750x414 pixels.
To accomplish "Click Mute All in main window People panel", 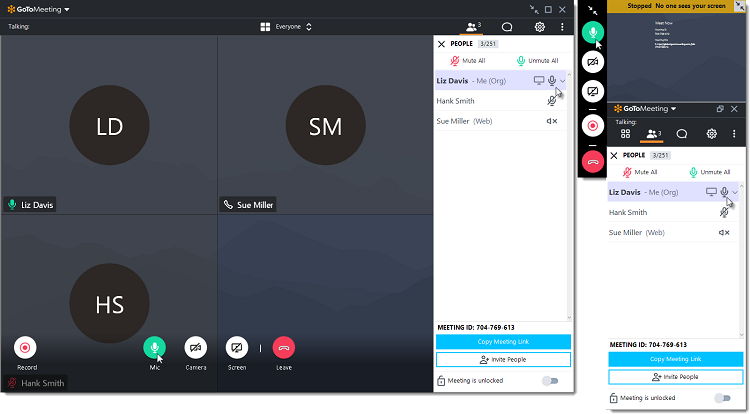I will tap(468, 61).
